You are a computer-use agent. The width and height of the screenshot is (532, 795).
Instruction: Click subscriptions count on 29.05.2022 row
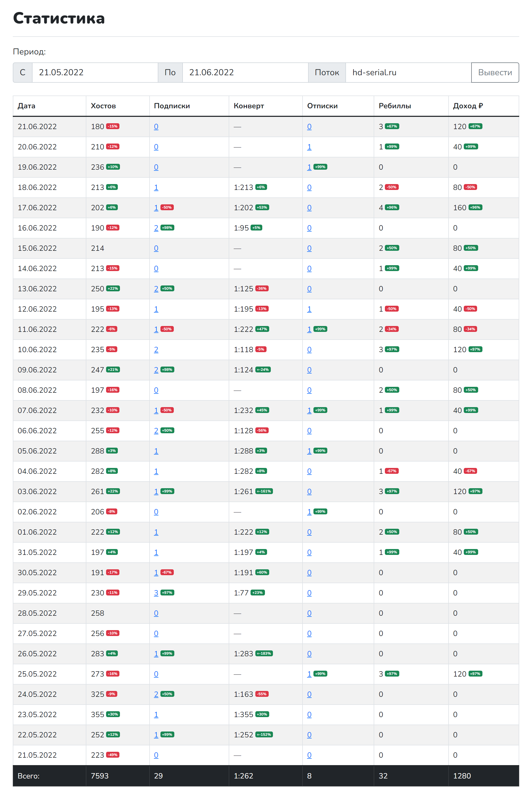[156, 593]
